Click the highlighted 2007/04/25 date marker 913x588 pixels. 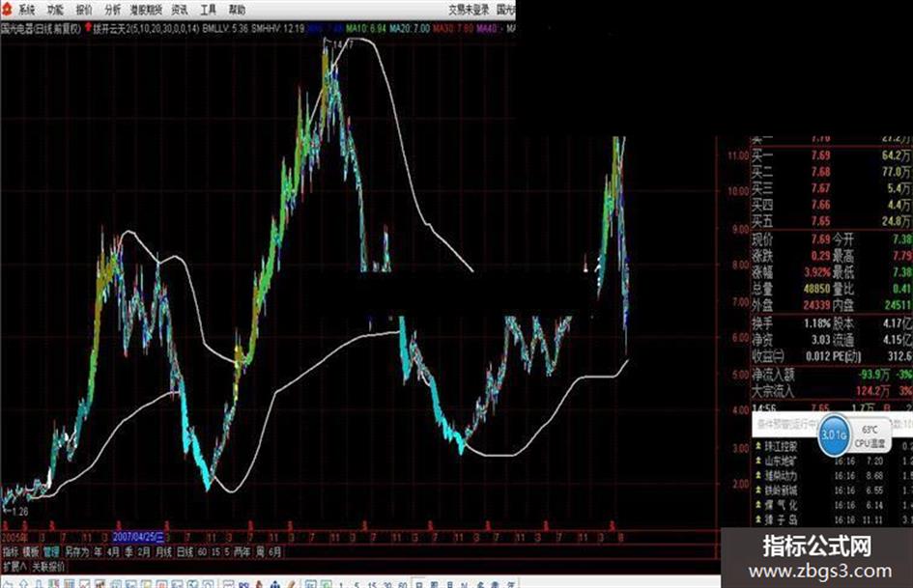[139, 537]
